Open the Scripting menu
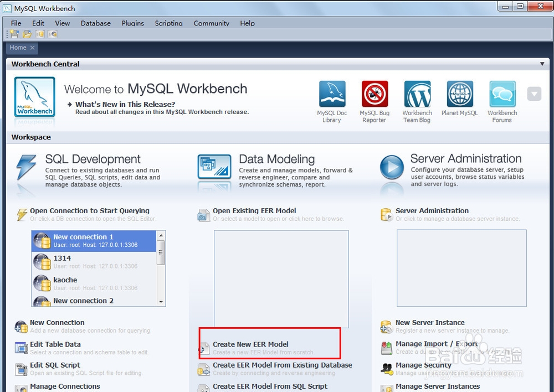554x392 pixels. (168, 23)
